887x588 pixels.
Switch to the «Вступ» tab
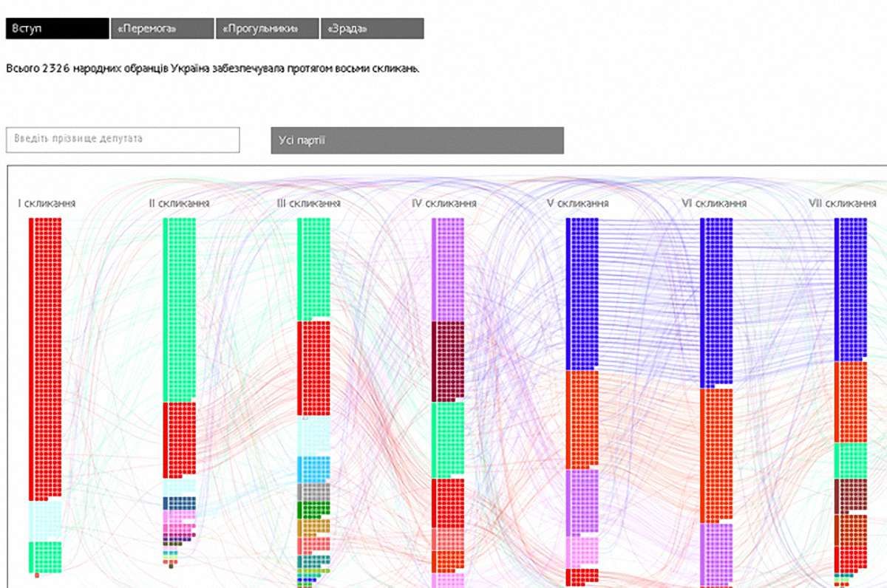coord(58,29)
